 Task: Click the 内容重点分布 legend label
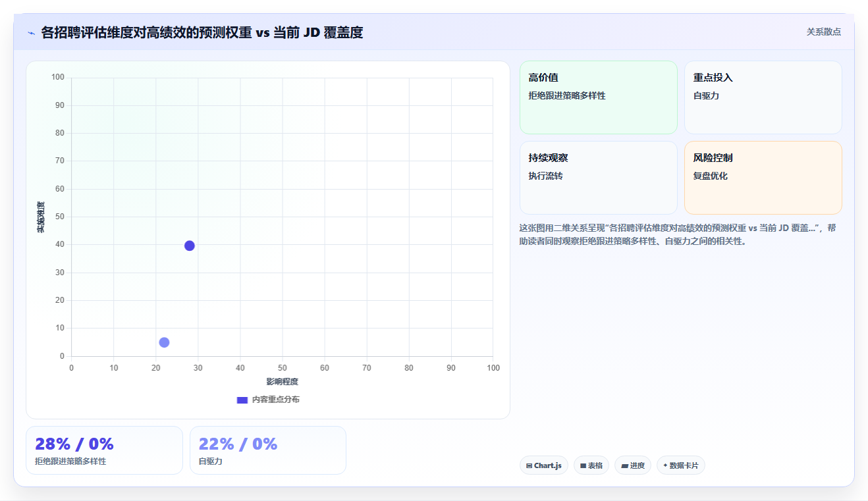click(275, 400)
